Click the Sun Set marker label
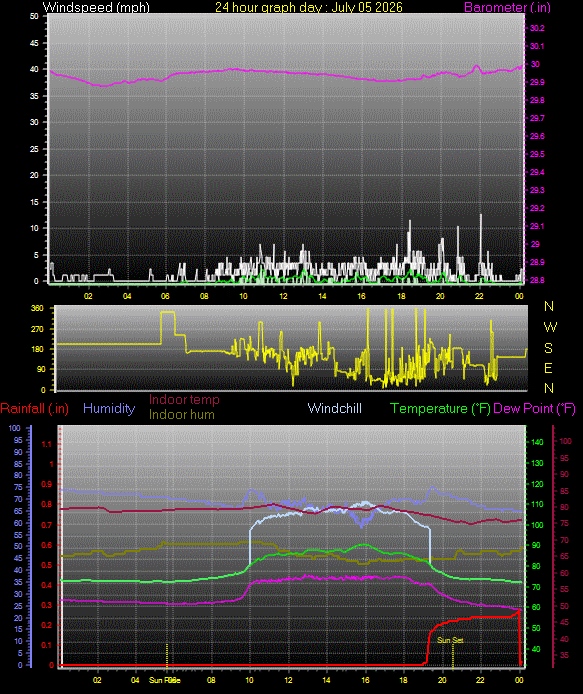Image resolution: width=583 pixels, height=694 pixels. pos(450,640)
